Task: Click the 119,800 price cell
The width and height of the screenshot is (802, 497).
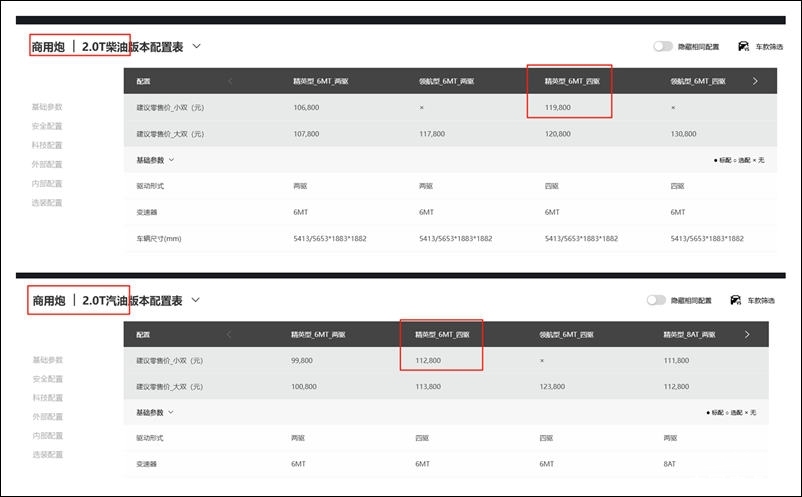Action: (558, 107)
